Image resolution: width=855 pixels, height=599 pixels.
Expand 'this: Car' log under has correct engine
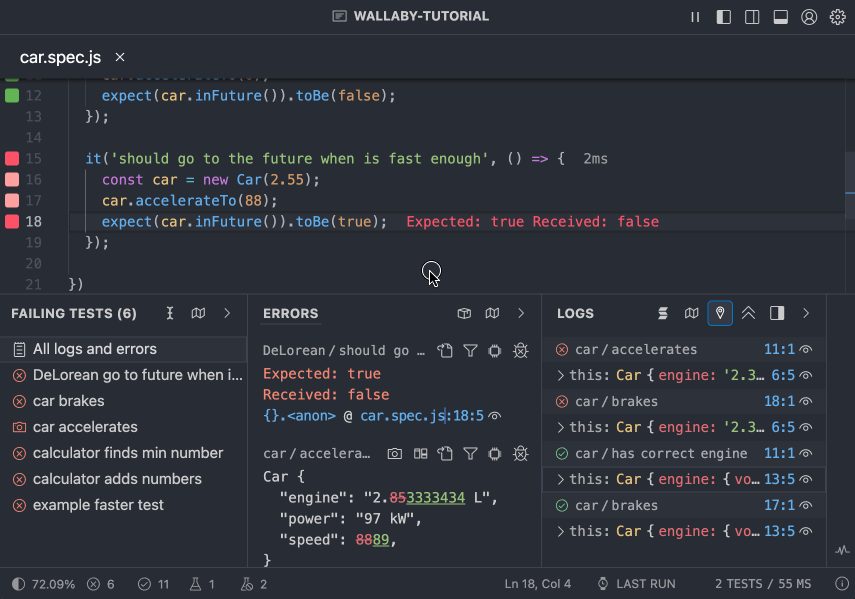(x=560, y=480)
